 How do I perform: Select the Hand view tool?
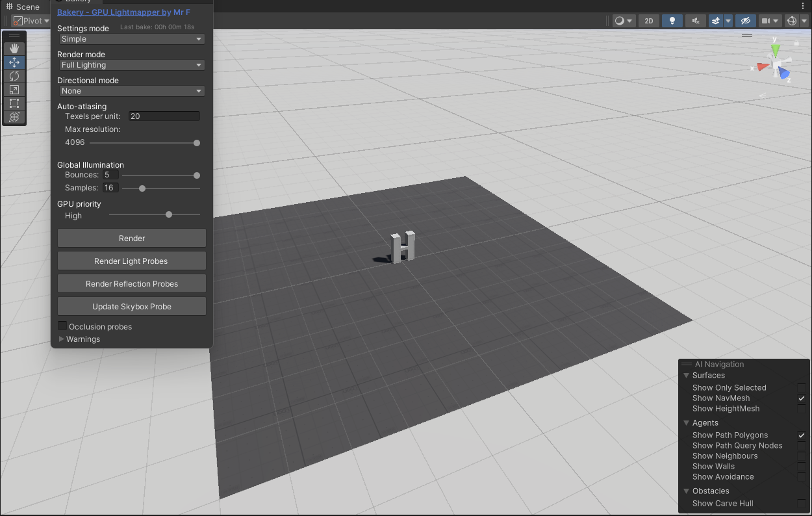14,49
